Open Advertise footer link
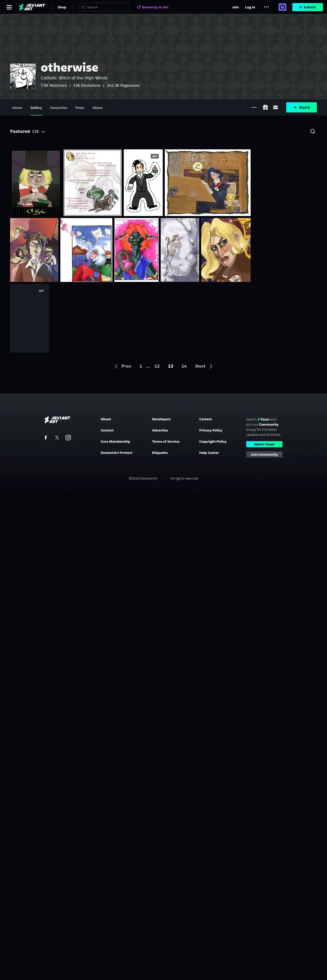Image resolution: width=327 pixels, height=980 pixels. pos(160,430)
